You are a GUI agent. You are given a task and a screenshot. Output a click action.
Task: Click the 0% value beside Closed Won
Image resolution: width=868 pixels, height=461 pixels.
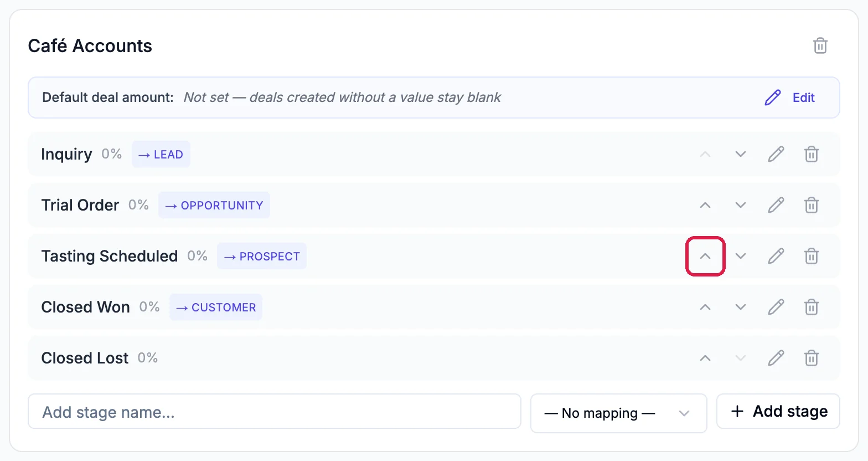tap(149, 307)
